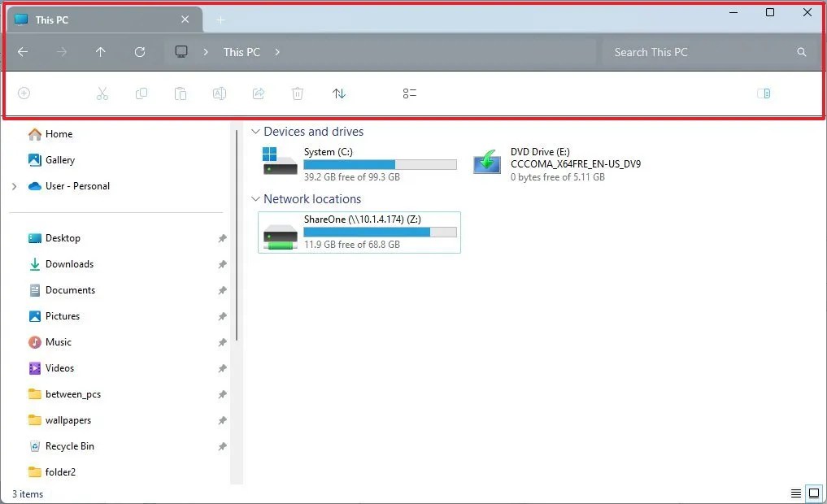The image size is (827, 504).
Task: Collapse the Network locations section
Action: pos(256,198)
